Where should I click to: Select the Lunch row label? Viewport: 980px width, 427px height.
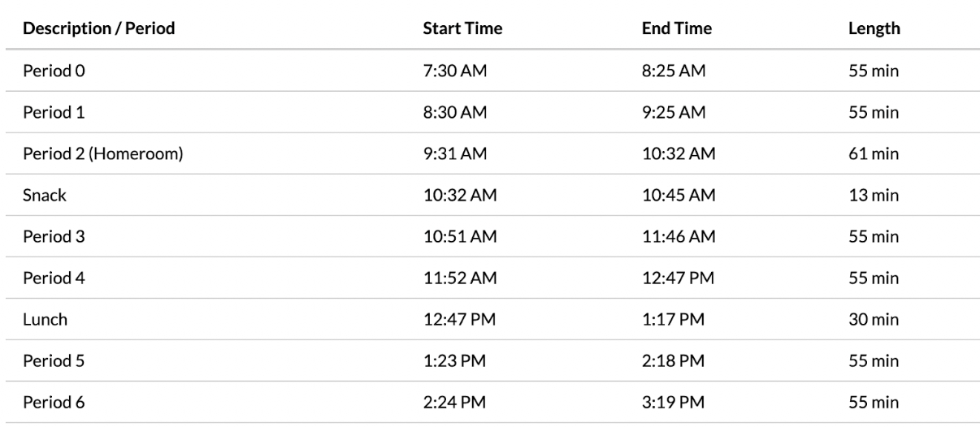click(45, 319)
